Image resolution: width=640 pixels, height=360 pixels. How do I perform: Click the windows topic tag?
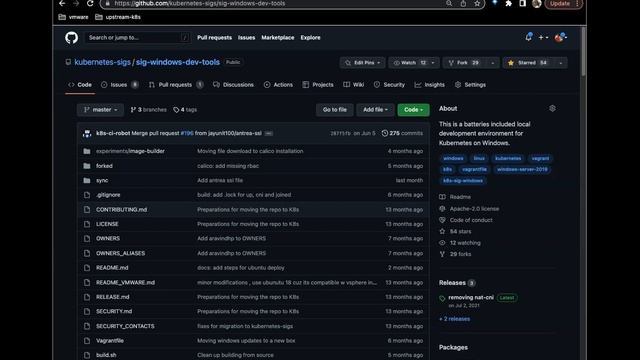(453, 158)
